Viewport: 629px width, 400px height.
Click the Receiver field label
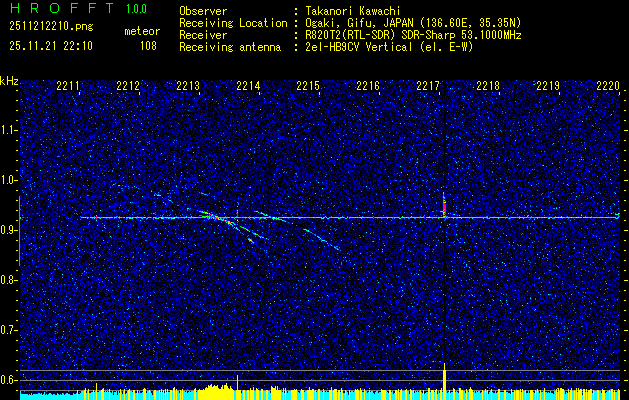pos(203,35)
